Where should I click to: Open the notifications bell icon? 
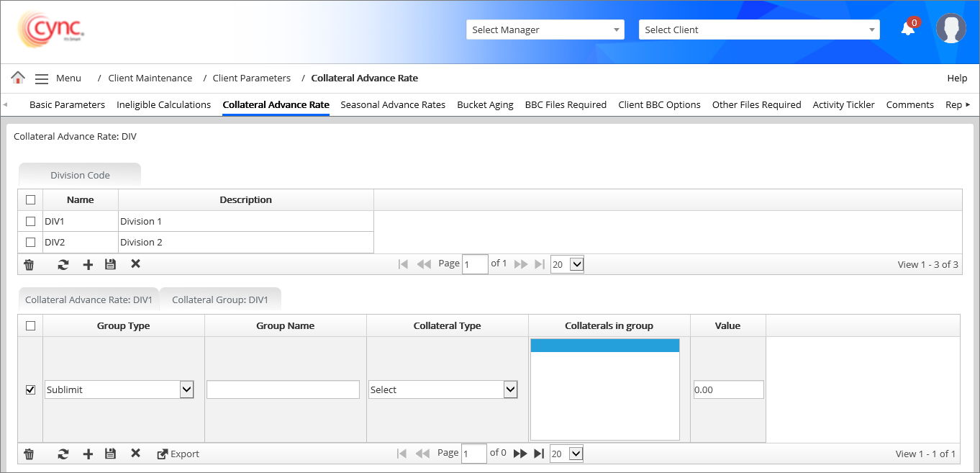[x=908, y=29]
